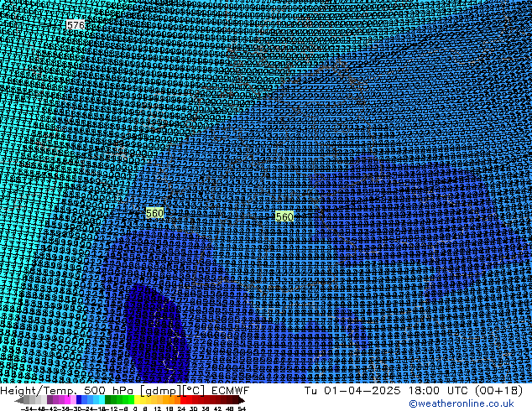Screen dimensions: 532x411
Task: Select the yellow legend swatch above 0
Action: pyautogui.click(x=137, y=400)
